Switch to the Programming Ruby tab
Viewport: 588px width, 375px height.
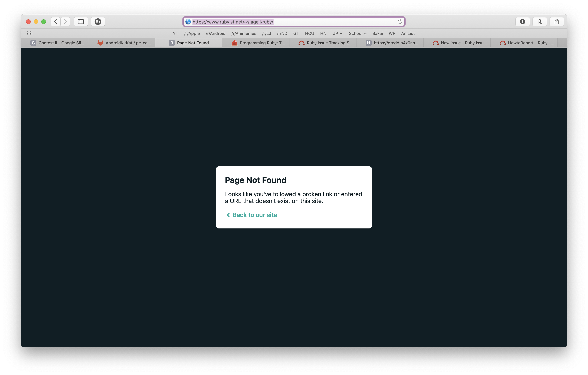[259, 43]
